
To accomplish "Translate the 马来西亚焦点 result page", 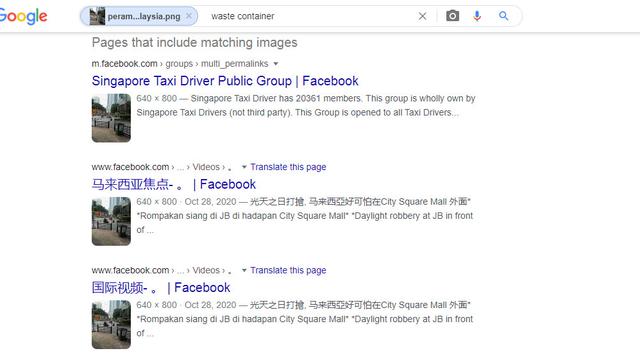I will 288,167.
